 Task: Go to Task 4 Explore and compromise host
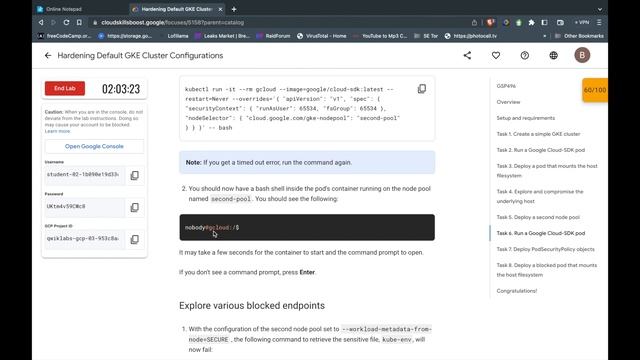(x=540, y=196)
